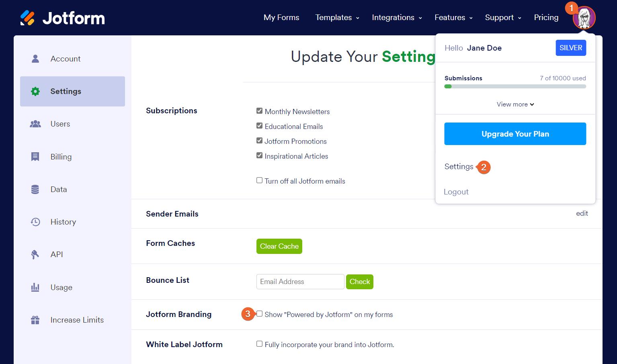This screenshot has height=364, width=617.
Task: Uncheck Educational Emails subscription
Action: tap(259, 126)
